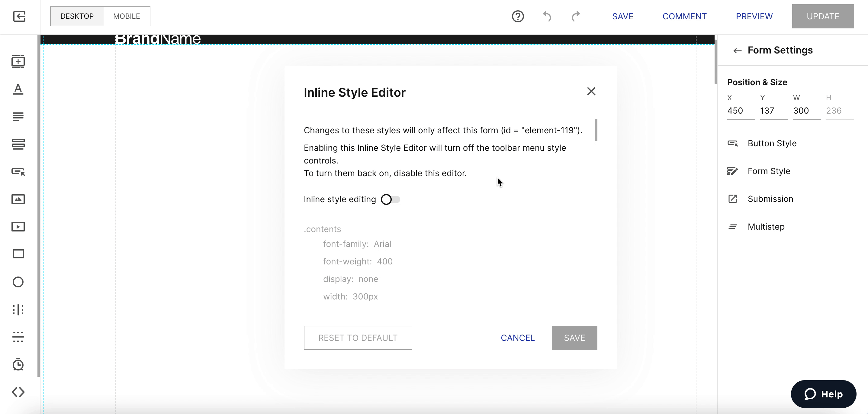Open the Submission settings

[x=770, y=199]
